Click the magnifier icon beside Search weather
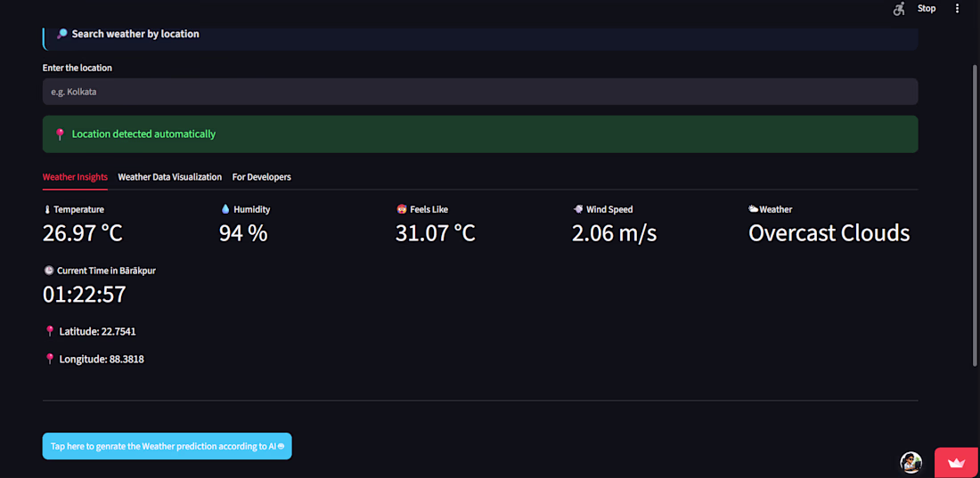Screen dimensions: 980x478 coord(61,34)
